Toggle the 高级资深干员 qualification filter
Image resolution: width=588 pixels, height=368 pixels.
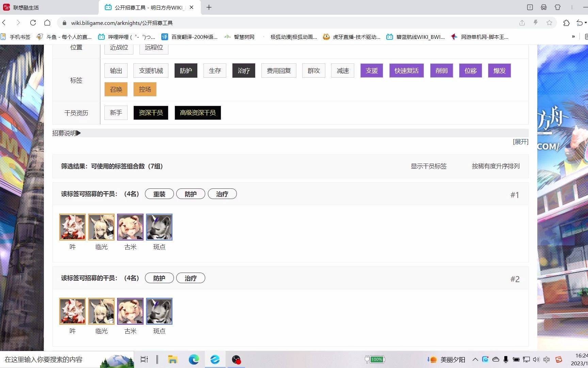coord(198,113)
